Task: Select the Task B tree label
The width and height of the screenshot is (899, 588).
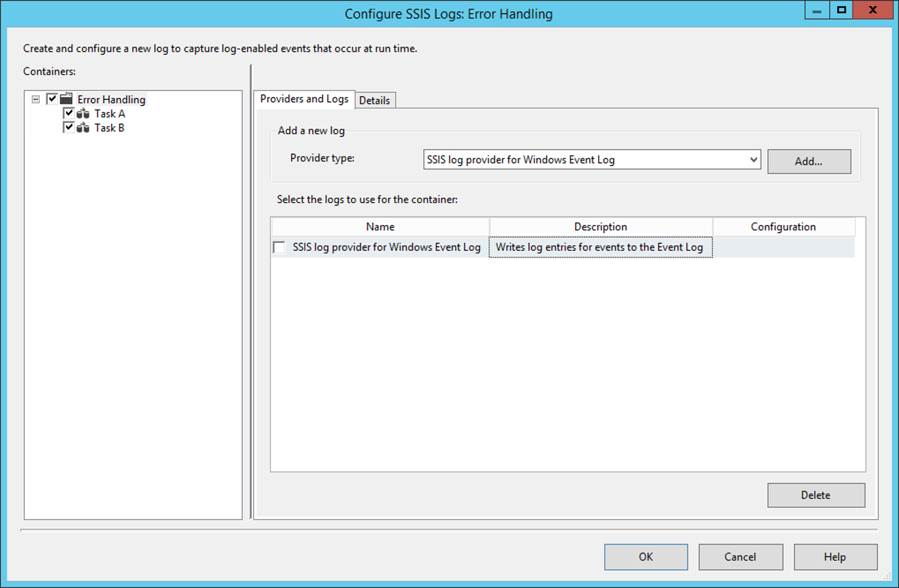Action: click(x=109, y=128)
